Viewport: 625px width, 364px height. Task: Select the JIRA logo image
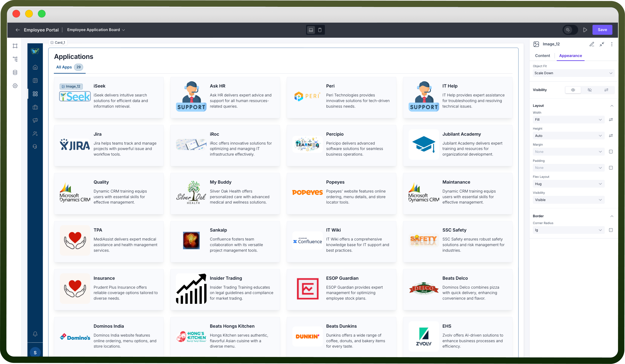pyautogui.click(x=75, y=145)
